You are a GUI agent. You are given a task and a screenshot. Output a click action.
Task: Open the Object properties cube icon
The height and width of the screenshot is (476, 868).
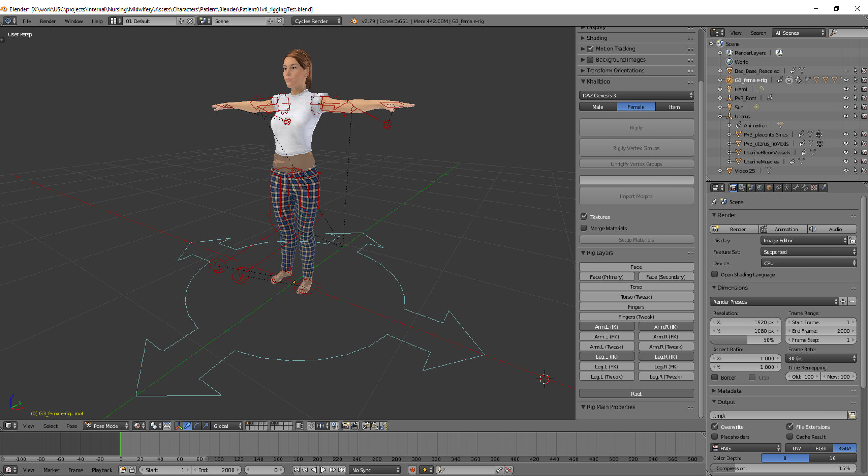[x=768, y=188]
